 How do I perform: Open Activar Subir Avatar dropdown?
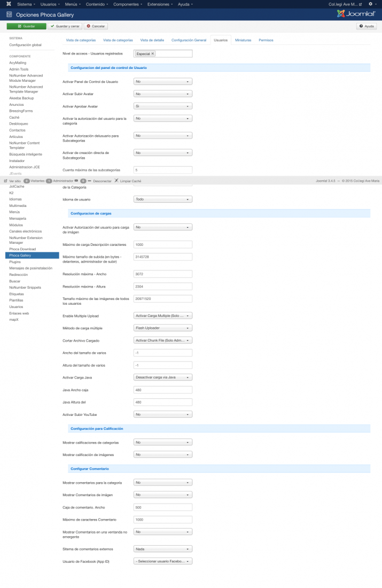click(163, 94)
